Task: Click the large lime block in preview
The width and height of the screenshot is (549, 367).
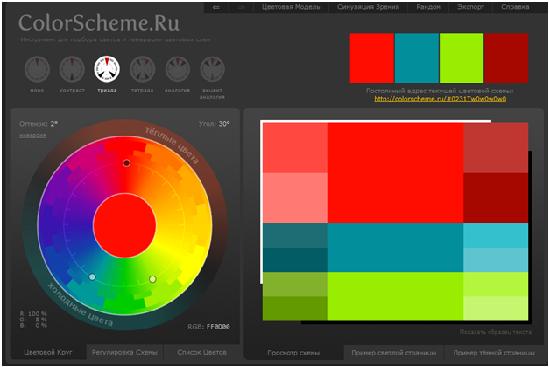Action: click(395, 296)
